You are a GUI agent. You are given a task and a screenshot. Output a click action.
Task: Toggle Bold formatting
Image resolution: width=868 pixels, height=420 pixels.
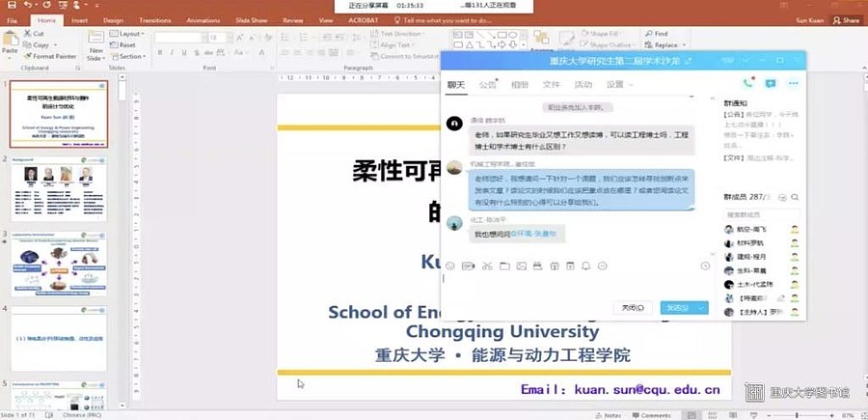159,53
